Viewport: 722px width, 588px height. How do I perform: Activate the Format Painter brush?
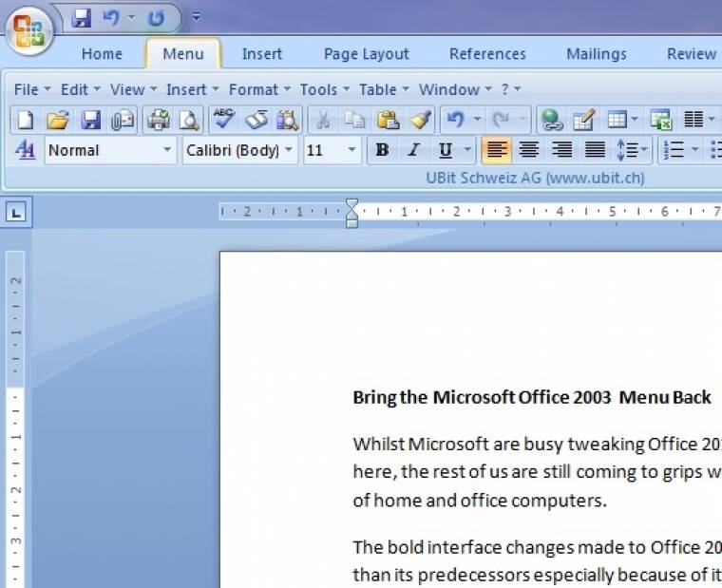pyautogui.click(x=421, y=120)
